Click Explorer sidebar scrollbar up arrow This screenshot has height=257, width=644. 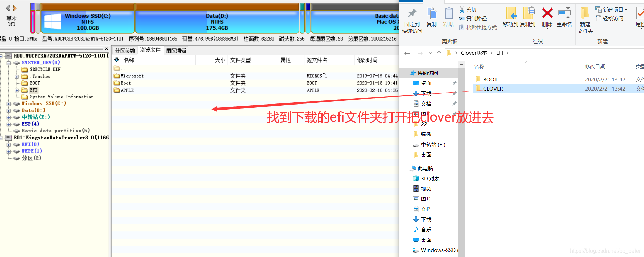[x=462, y=65]
